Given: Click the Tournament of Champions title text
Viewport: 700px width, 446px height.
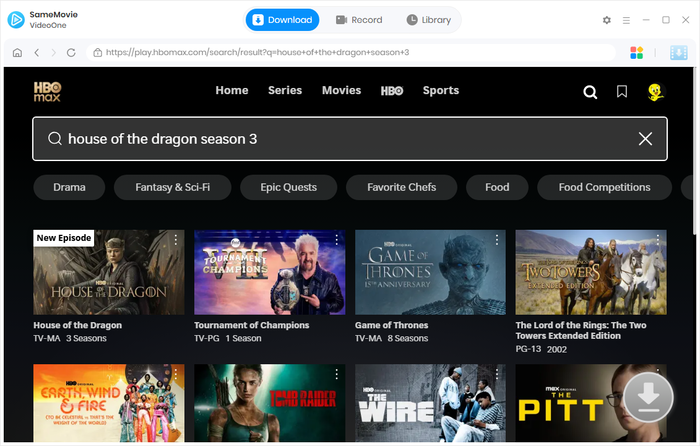Looking at the screenshot, I should tap(251, 325).
